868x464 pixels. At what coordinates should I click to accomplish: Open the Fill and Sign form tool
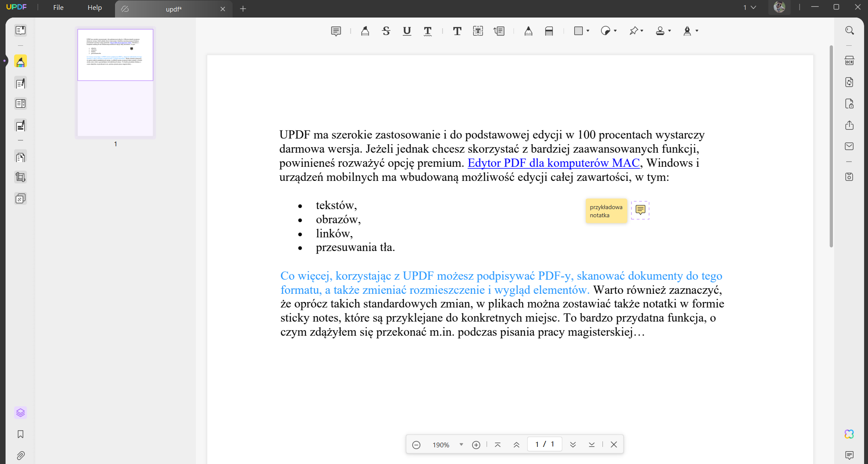click(x=21, y=126)
